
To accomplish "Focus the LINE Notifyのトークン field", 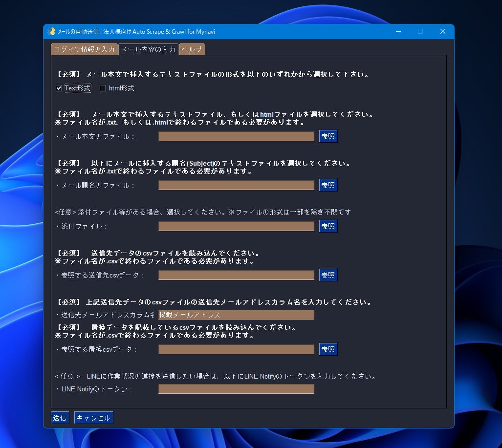I will pos(236,389).
